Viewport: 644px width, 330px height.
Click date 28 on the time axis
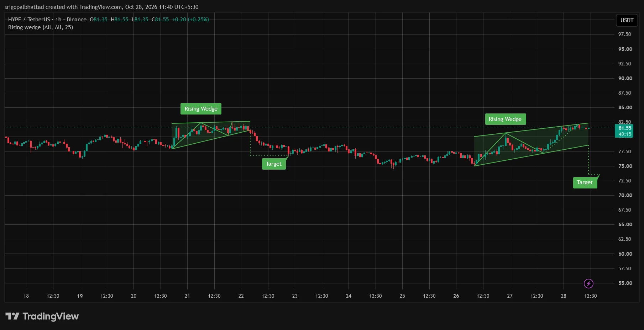tap(564, 296)
